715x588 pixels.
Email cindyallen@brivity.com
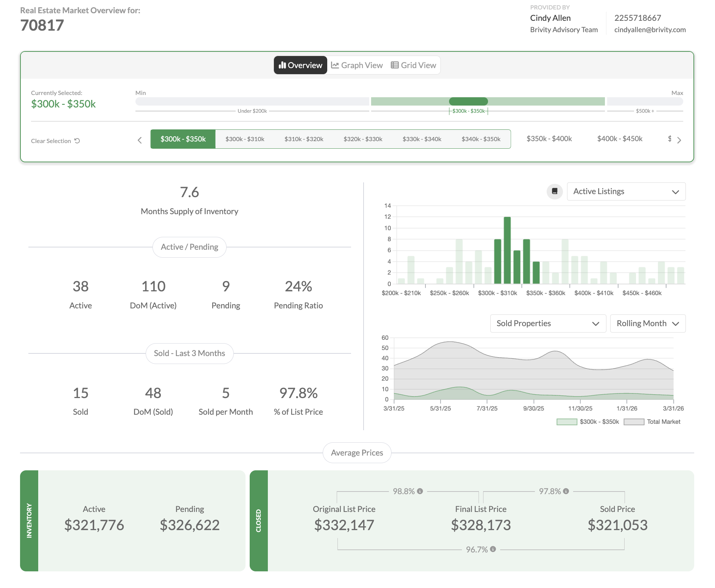(650, 30)
